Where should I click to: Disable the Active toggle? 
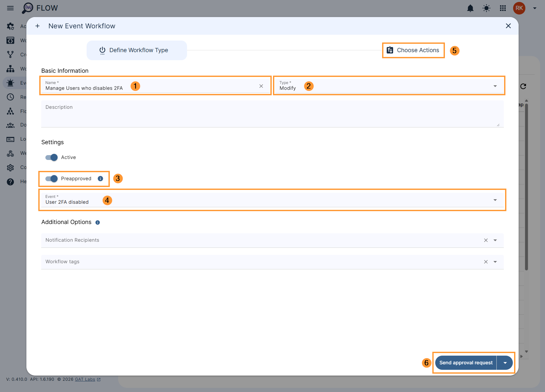[x=51, y=157]
